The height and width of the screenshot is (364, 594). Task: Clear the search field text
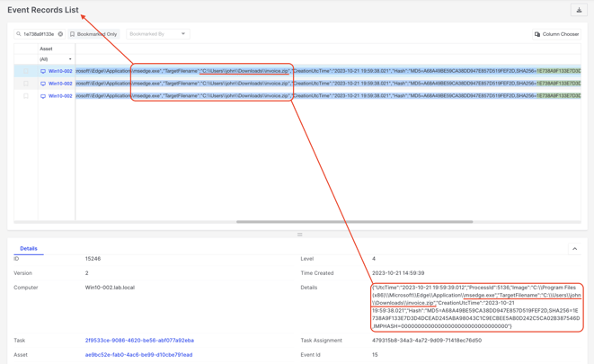coord(60,34)
